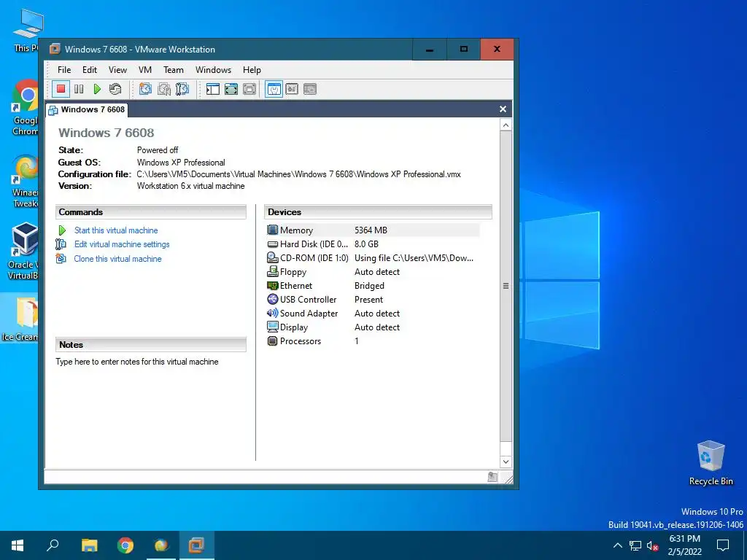Click Edit virtual machine settings link
747x560 pixels.
(x=122, y=244)
